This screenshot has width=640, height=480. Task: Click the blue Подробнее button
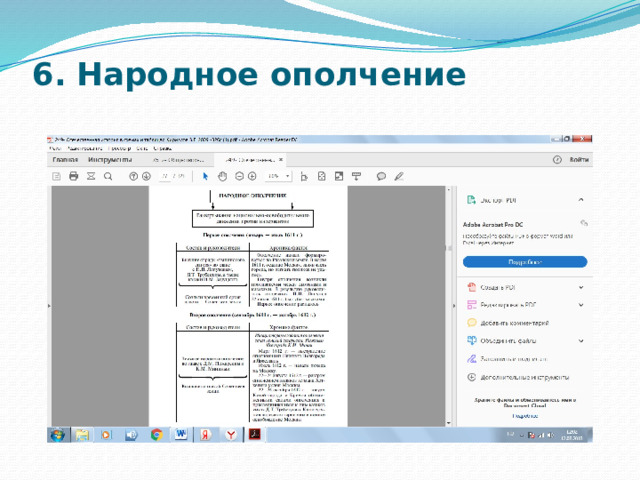click(x=525, y=262)
